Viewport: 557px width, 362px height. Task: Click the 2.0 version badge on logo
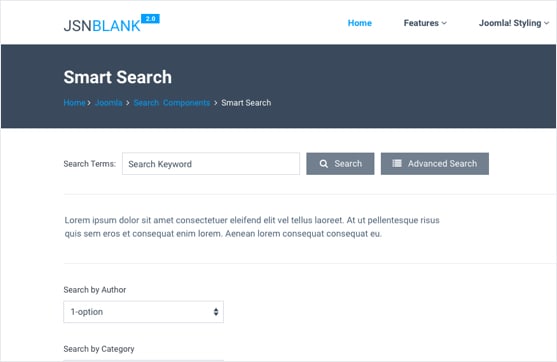coord(150,19)
